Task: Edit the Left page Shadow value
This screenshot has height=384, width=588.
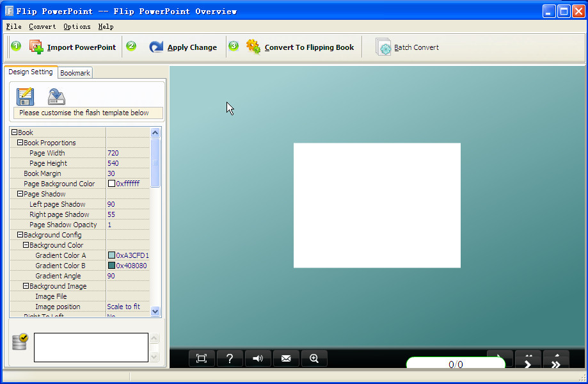Action: tap(128, 204)
